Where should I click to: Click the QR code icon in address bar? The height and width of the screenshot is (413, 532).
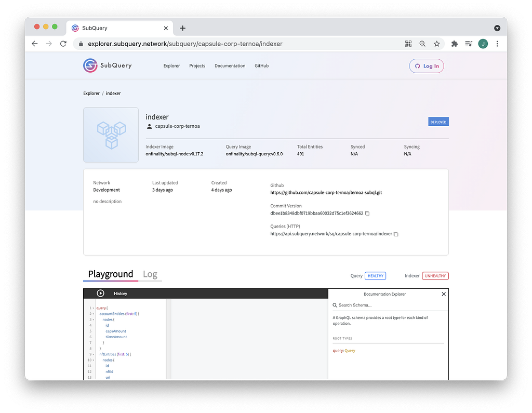(x=408, y=44)
